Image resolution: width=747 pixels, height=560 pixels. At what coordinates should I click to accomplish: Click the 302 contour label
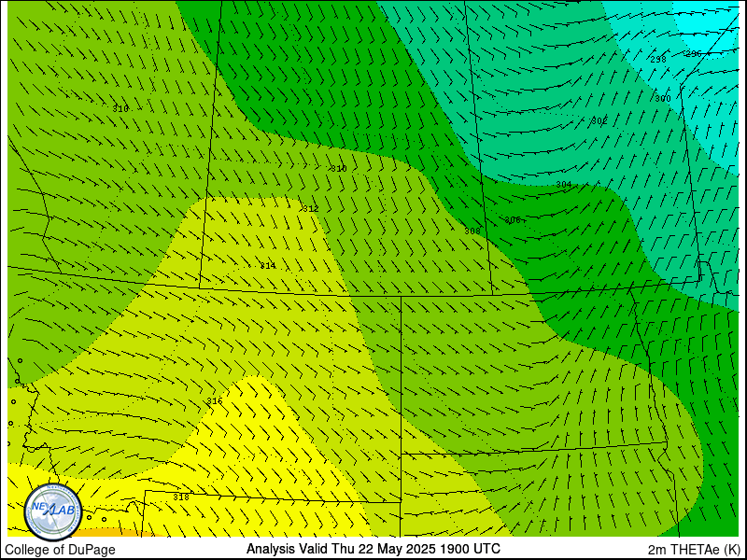599,121
